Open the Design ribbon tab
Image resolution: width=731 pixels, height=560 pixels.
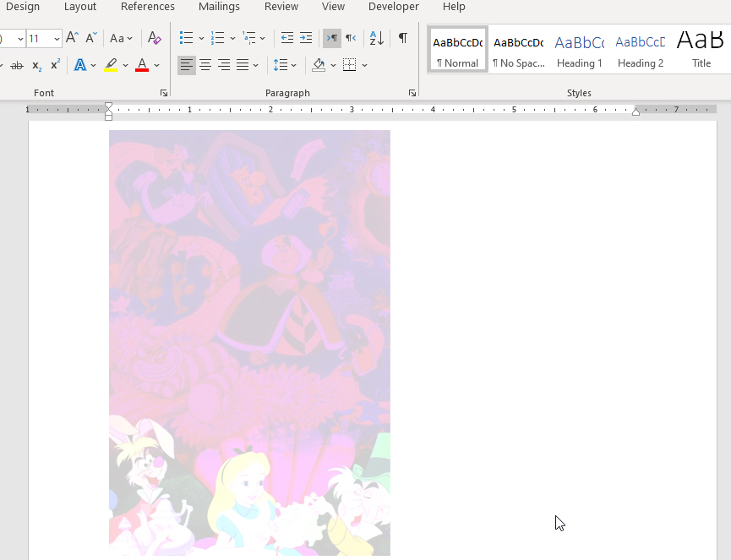tap(23, 7)
